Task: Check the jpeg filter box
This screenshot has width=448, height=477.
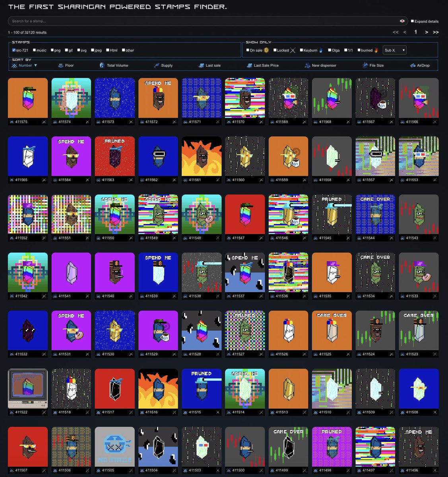Action: [92, 50]
